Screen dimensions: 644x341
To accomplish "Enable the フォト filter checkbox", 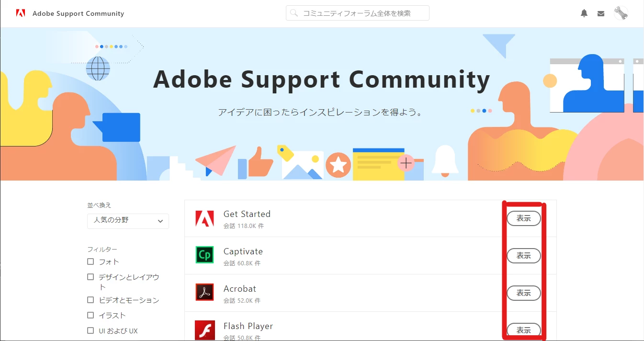I will pos(90,261).
